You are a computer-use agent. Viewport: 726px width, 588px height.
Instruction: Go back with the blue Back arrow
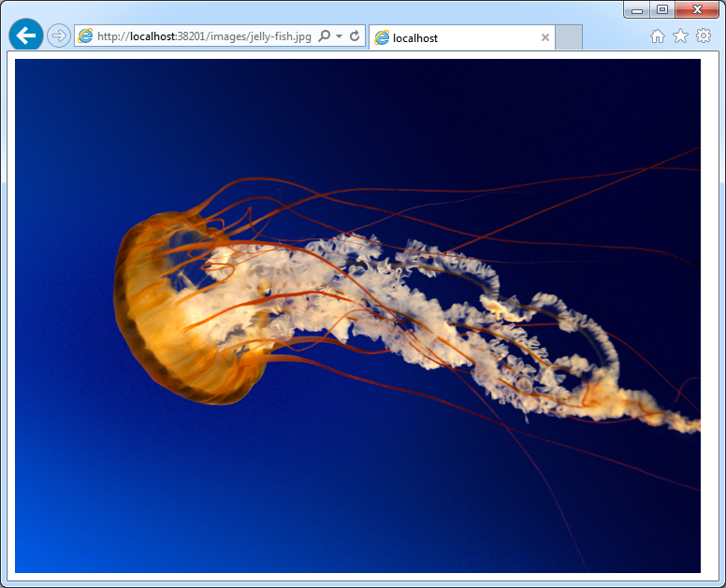[26, 36]
